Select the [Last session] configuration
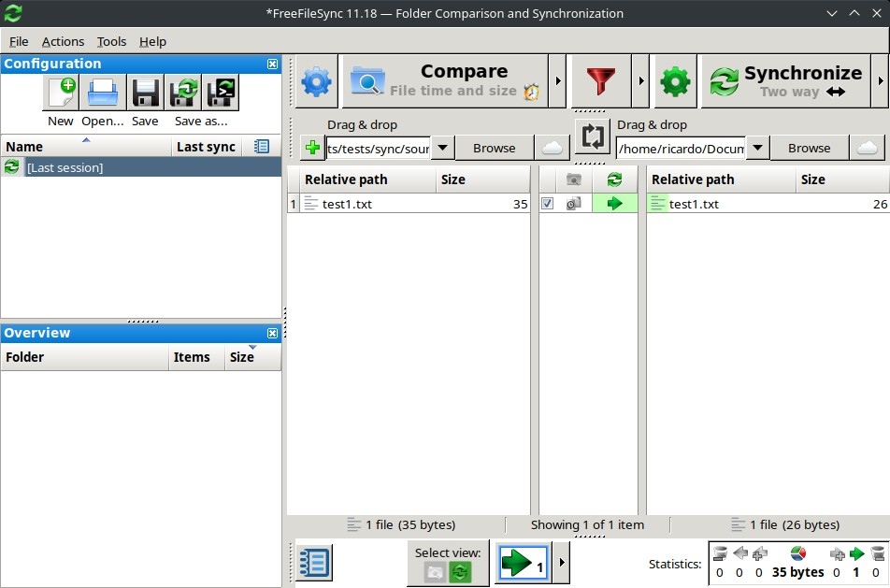This screenshot has height=588, width=890. click(141, 167)
